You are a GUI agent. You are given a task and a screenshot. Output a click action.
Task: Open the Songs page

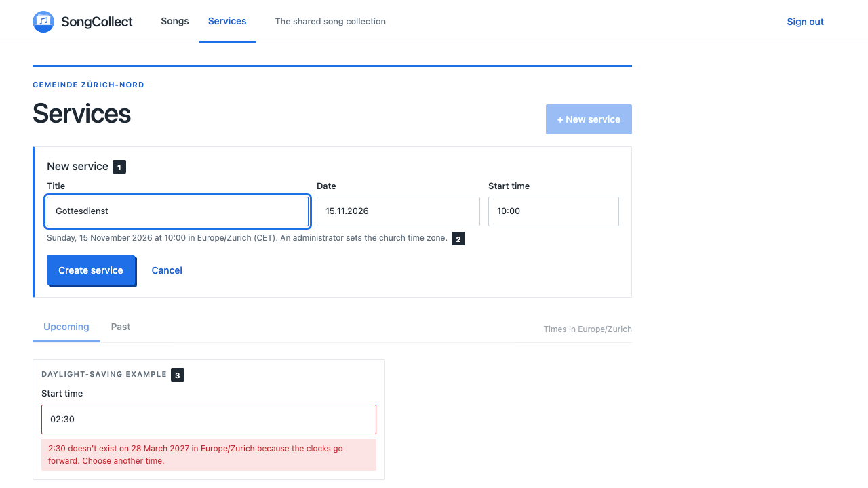(x=175, y=21)
